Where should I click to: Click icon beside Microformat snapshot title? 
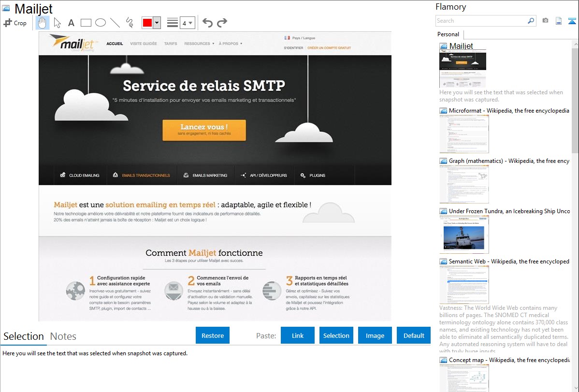pos(444,111)
